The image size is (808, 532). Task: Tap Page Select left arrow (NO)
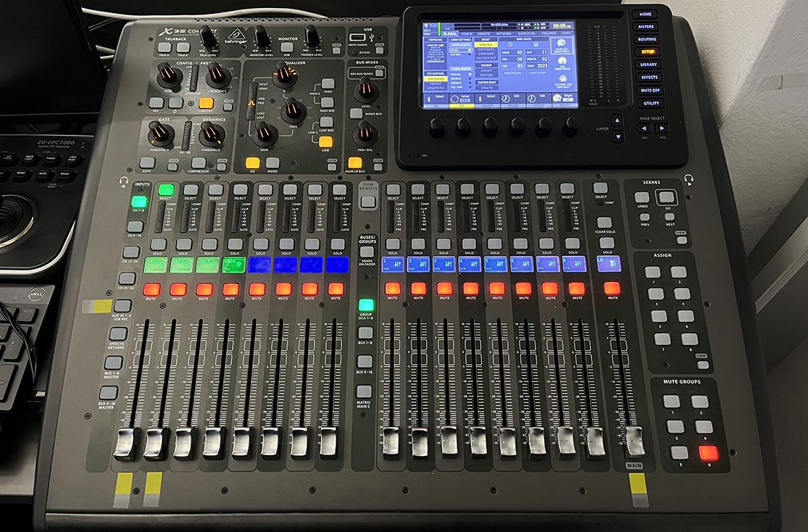(644, 128)
